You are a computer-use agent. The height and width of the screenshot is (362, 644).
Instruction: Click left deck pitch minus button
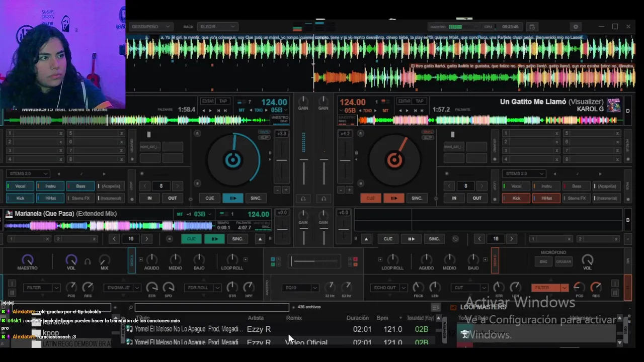[277, 190]
